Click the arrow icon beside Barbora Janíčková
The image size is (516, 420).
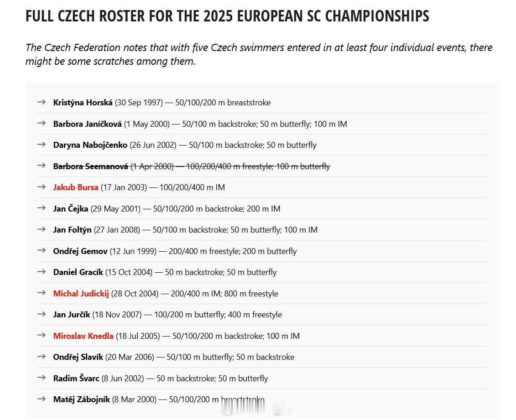[x=42, y=123]
